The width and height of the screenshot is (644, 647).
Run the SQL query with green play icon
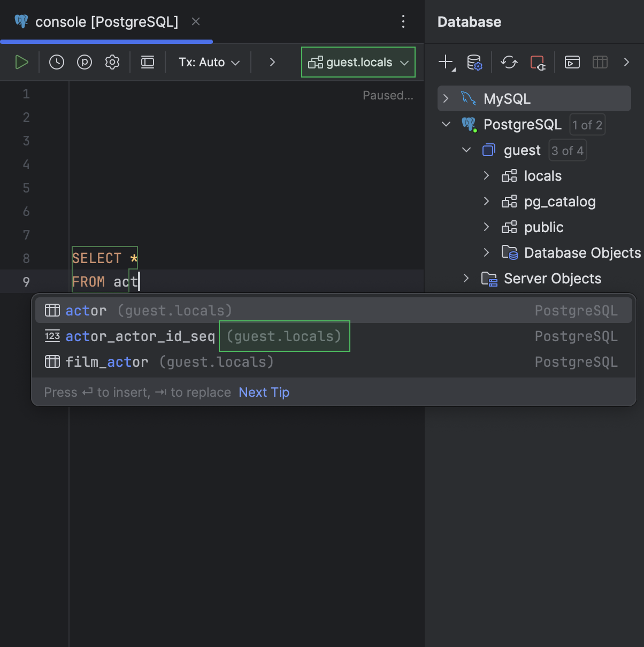22,61
